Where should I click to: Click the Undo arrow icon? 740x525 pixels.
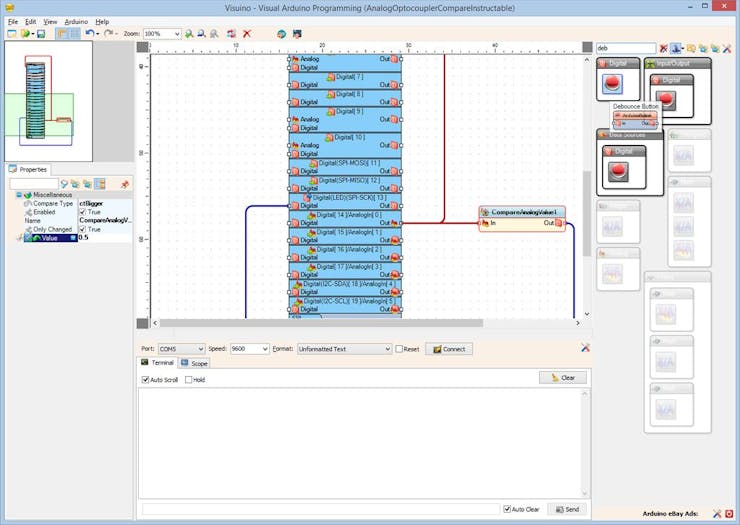(89, 33)
